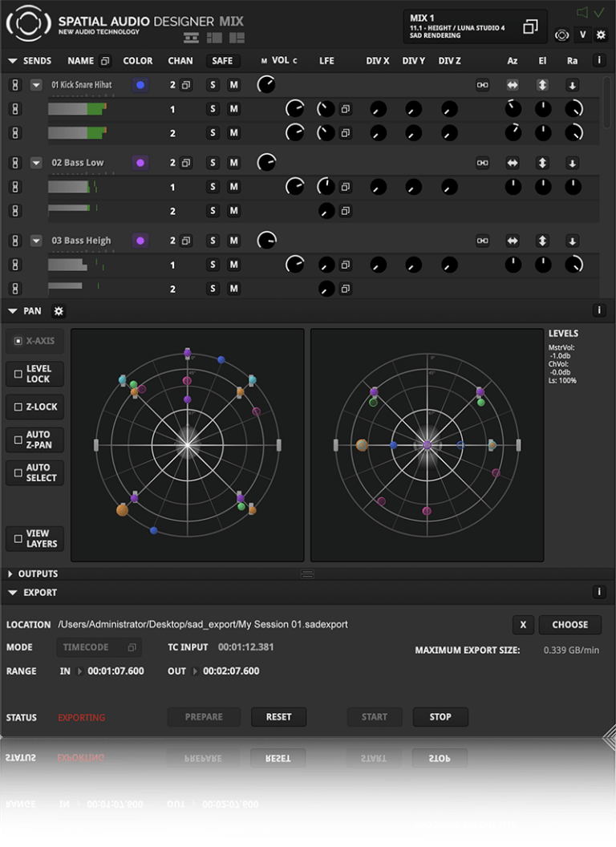Select the compact layout view icon
The height and width of the screenshot is (847, 616).
coord(191,38)
